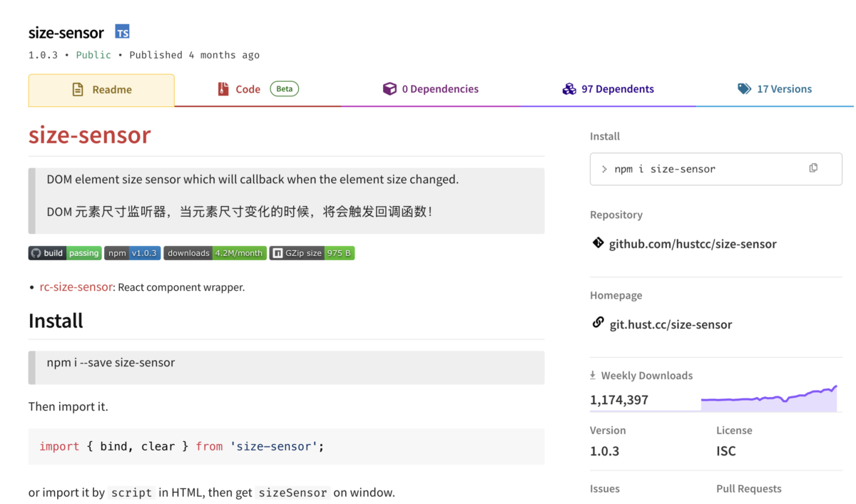
Task: Click the Dependencies cube icon
Action: click(x=389, y=89)
